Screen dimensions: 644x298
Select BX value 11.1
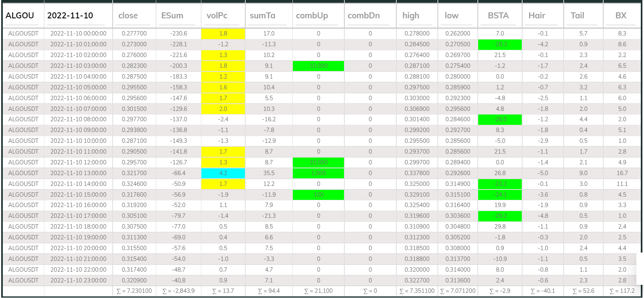[622, 184]
